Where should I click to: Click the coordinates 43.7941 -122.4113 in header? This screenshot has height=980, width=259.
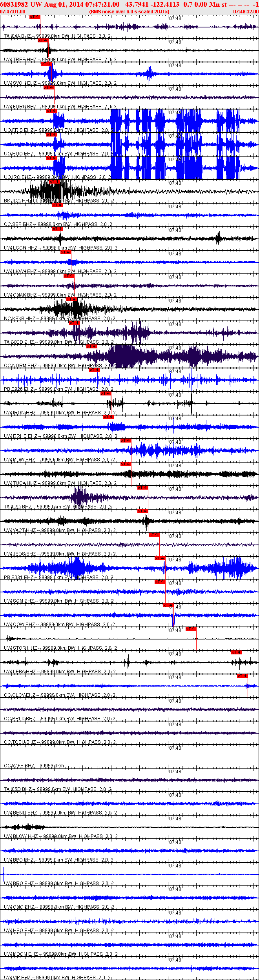click(x=152, y=4)
